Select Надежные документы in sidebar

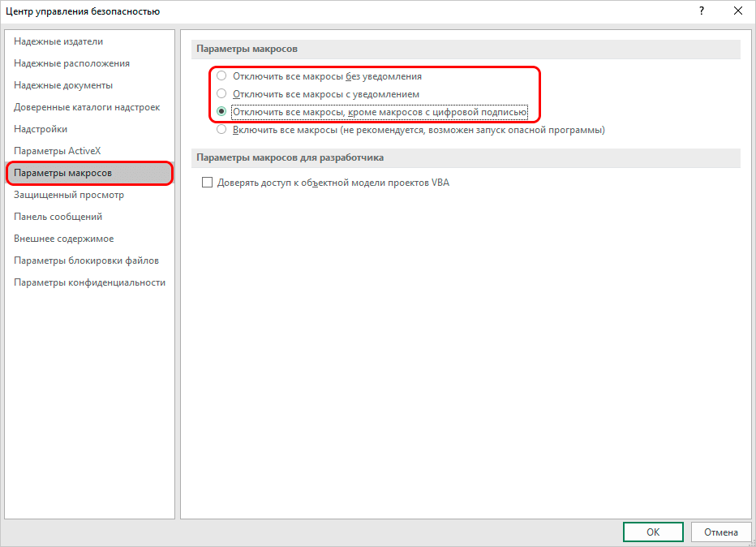pyautogui.click(x=90, y=85)
